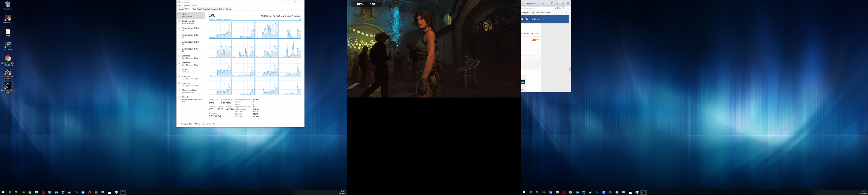
Task: Switch to Benutzer tab
Action: 215,9
